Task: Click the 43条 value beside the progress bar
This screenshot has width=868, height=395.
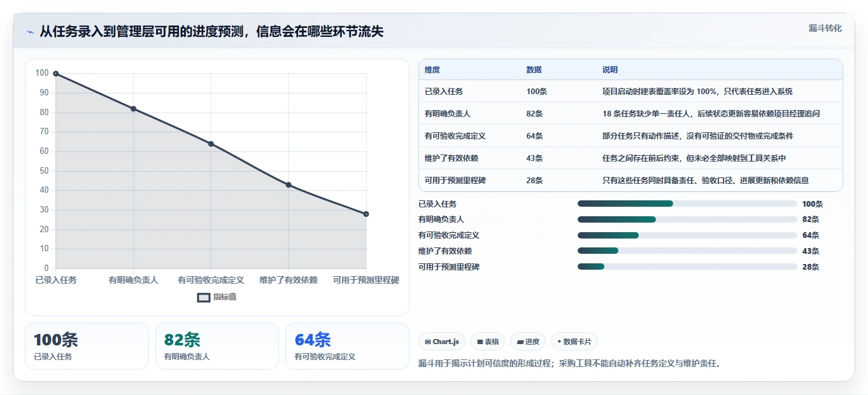Action: (x=811, y=251)
